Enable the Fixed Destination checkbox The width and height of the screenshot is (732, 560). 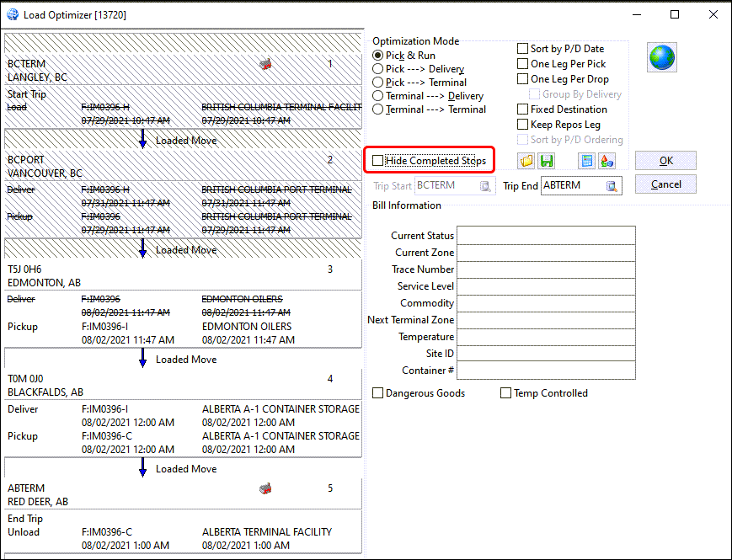pos(523,109)
